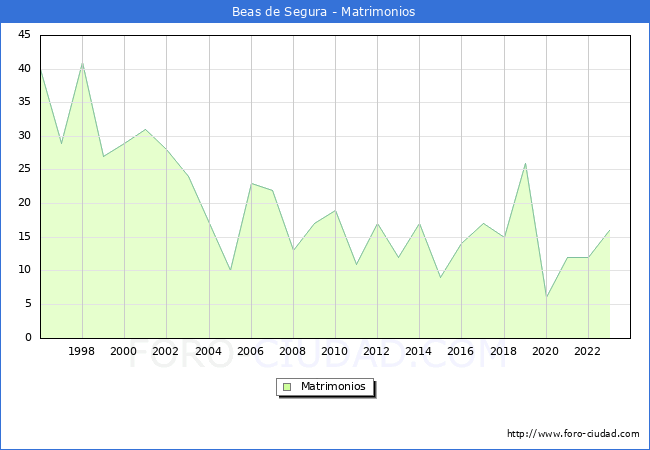Click the 2018 x-axis label
Viewport: 650px width, 450px height.
pos(503,351)
